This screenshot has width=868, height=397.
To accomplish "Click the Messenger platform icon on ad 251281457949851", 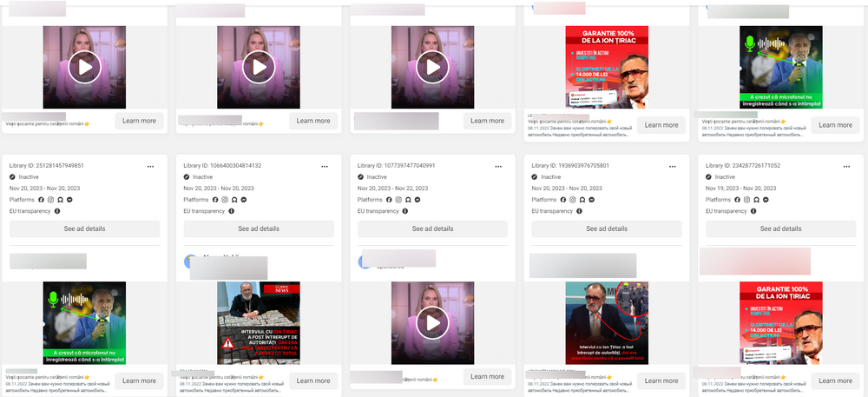I will tap(69, 200).
